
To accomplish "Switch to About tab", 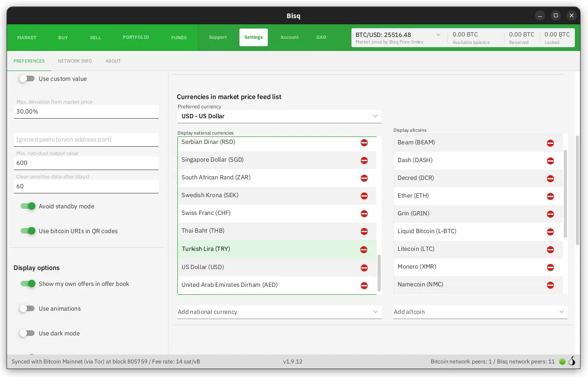I will (x=113, y=61).
